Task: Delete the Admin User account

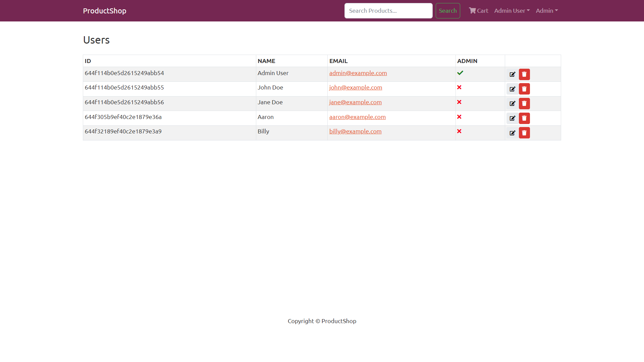Action: (524, 74)
